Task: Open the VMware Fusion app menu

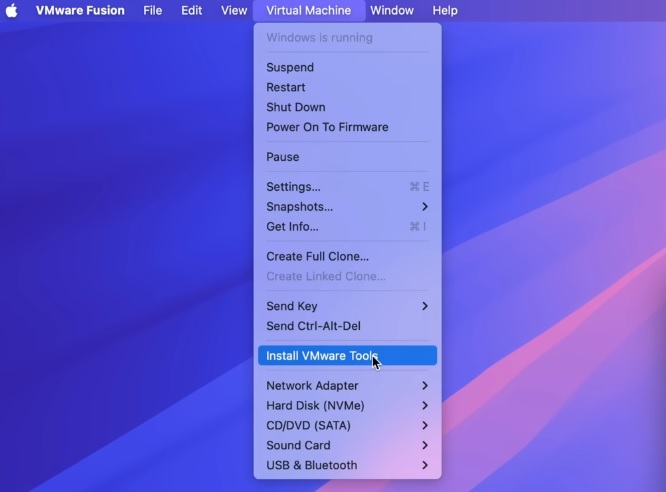Action: coord(80,10)
